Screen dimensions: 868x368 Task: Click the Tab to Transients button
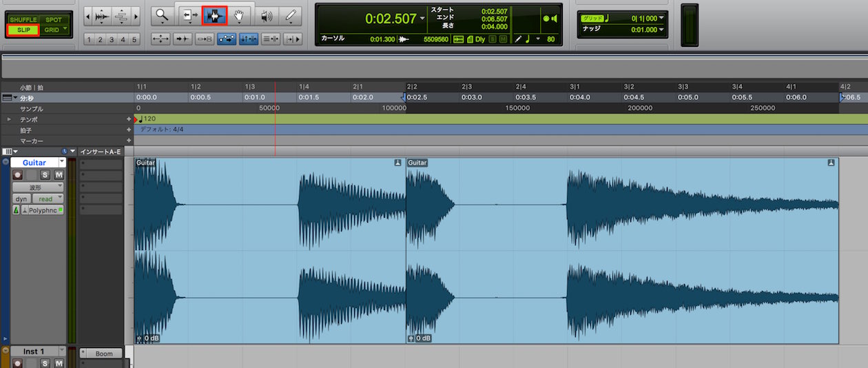point(183,39)
